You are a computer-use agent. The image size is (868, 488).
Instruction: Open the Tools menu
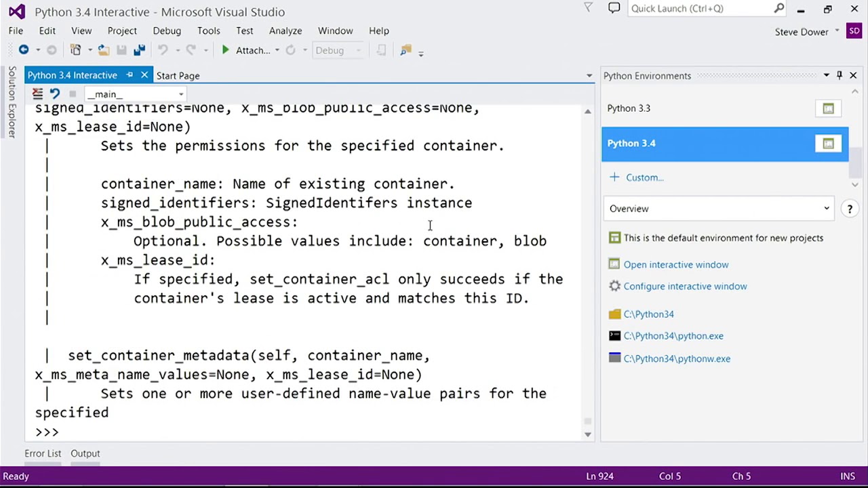point(209,30)
